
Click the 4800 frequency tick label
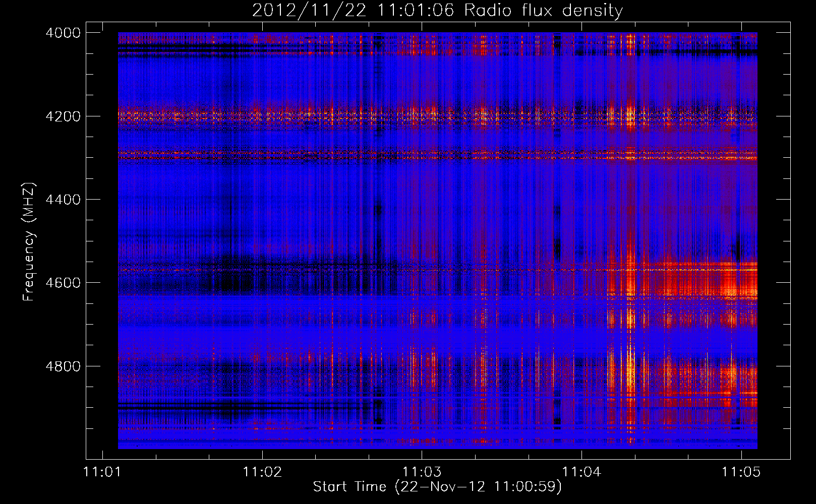(63, 366)
